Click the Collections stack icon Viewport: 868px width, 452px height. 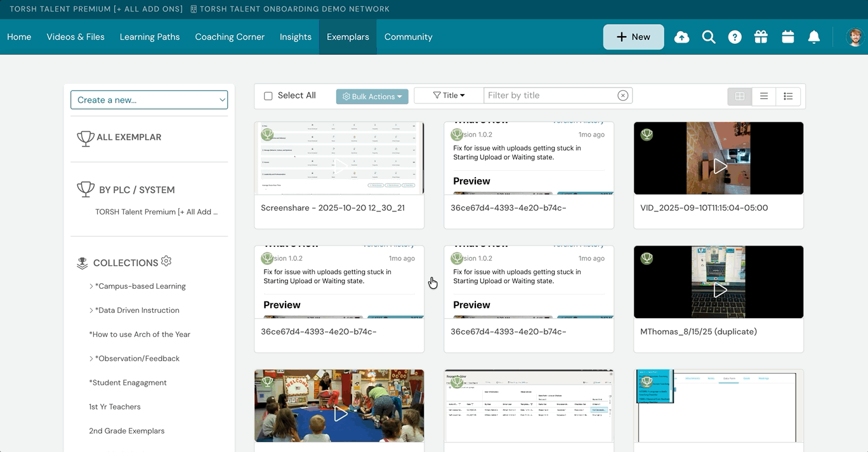tap(82, 263)
